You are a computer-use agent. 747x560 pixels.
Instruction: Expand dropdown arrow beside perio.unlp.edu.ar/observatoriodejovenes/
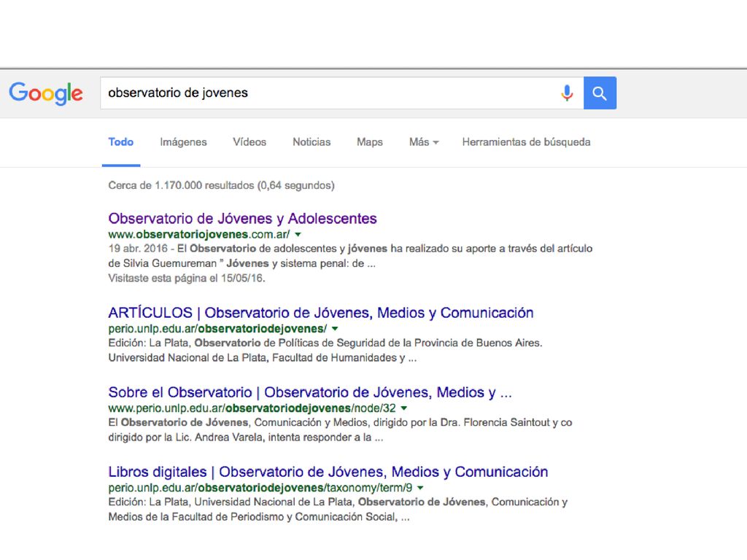[x=335, y=329]
